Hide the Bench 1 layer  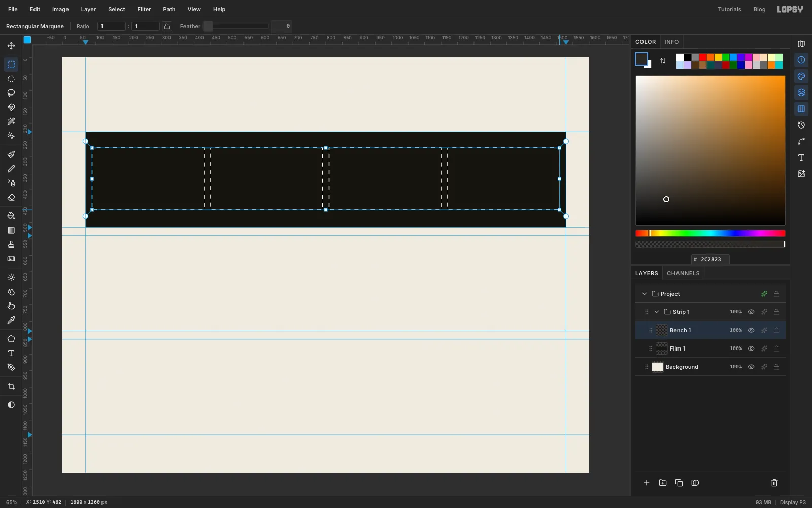(x=751, y=330)
